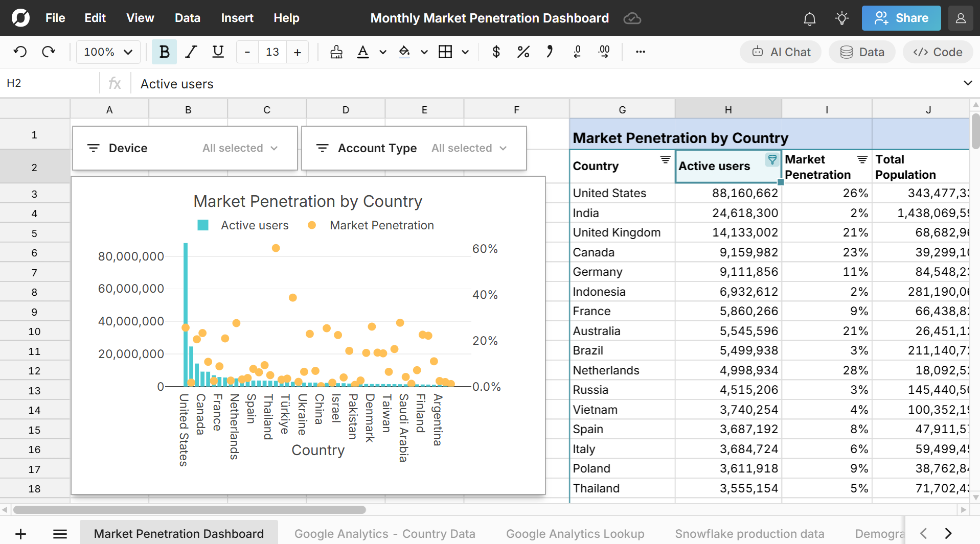Redo the last action
980x544 pixels.
[x=49, y=52]
